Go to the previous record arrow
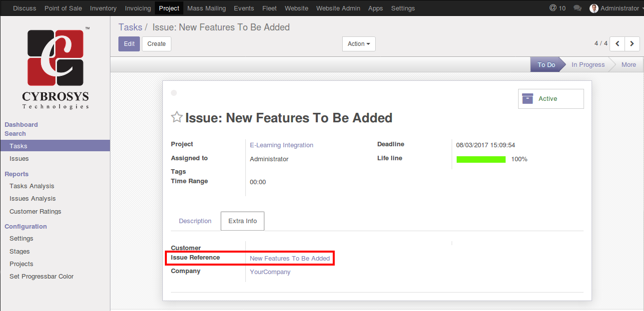Screen dimensions: 644x311 [x=618, y=44]
